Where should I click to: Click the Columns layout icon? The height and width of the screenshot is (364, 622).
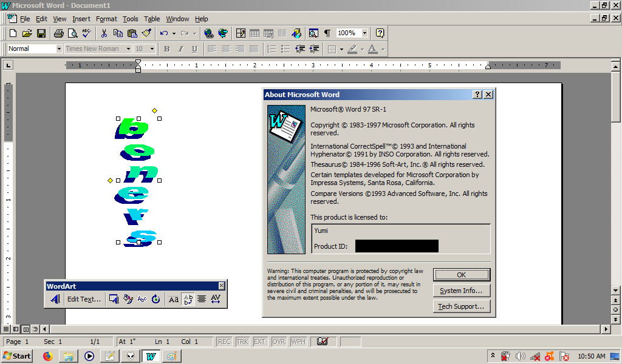coord(282,33)
